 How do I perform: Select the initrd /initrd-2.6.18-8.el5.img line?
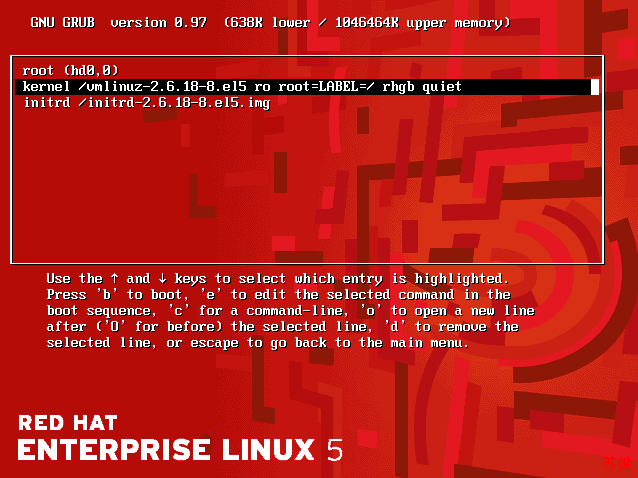pos(147,103)
